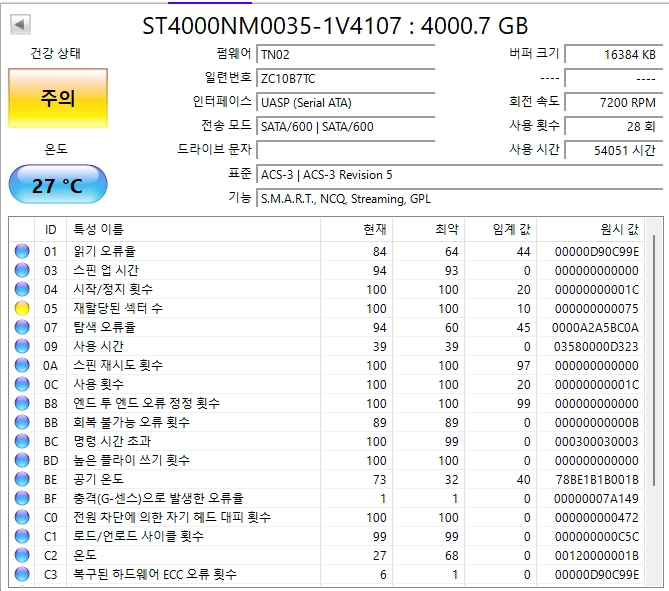Click the blue status icon for 04 시작/정지 횟수

click(x=22, y=289)
